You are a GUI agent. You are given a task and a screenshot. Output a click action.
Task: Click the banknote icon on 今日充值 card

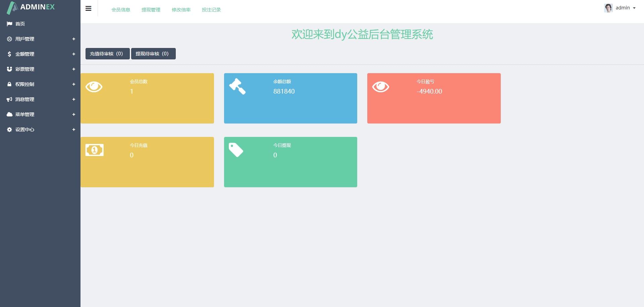pyautogui.click(x=95, y=150)
